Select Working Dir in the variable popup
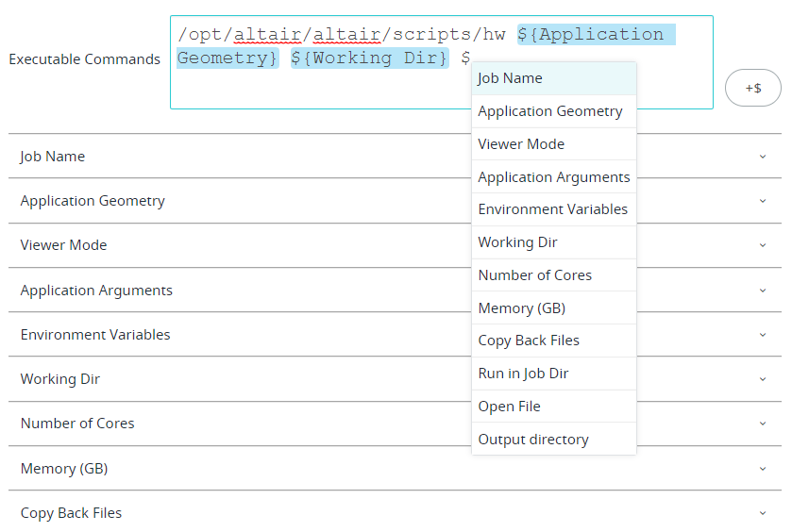Viewport: 792px width, 532px height. [x=553, y=242]
